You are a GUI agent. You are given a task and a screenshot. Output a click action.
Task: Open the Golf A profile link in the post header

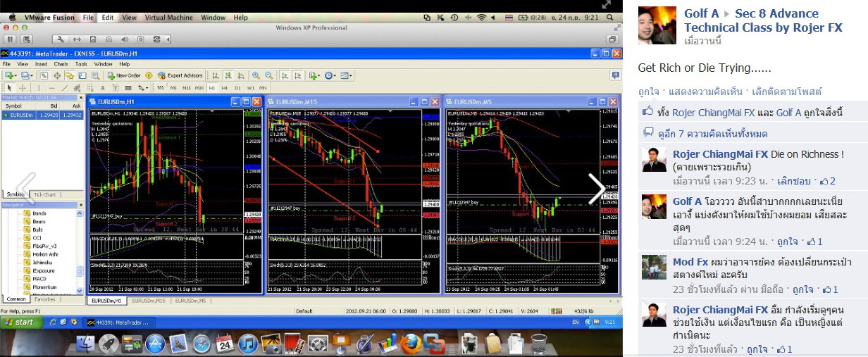(x=702, y=13)
